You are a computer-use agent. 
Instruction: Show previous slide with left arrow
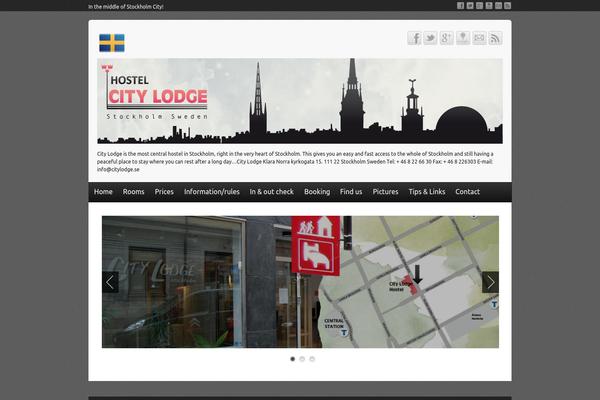tap(110, 282)
